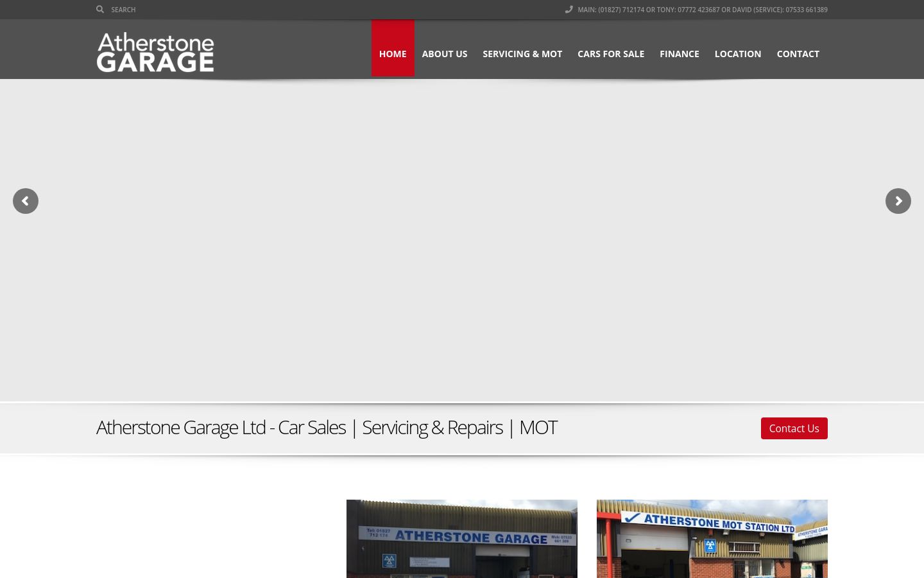This screenshot has height=578, width=924.
Task: Show previous slide with left arrow
Action: pos(26,201)
